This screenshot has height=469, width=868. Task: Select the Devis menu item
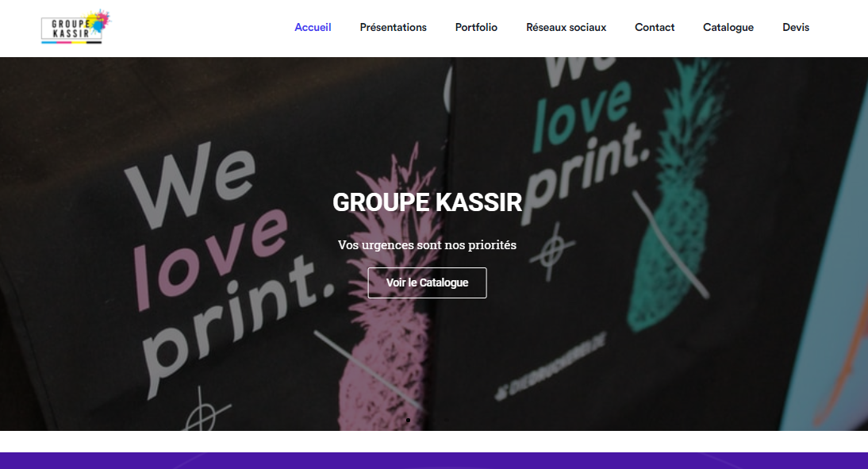(796, 27)
